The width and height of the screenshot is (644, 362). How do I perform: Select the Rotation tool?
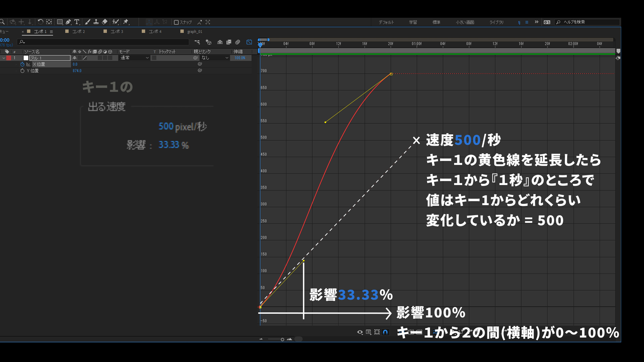(x=40, y=22)
